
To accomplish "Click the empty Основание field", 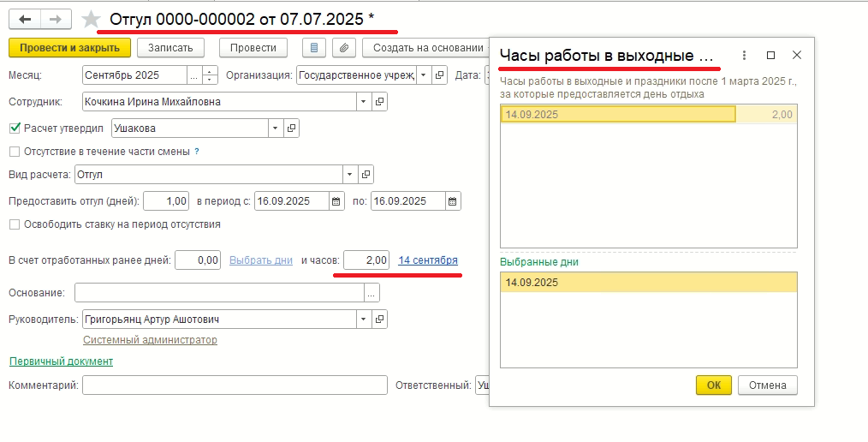I will pos(219,293).
